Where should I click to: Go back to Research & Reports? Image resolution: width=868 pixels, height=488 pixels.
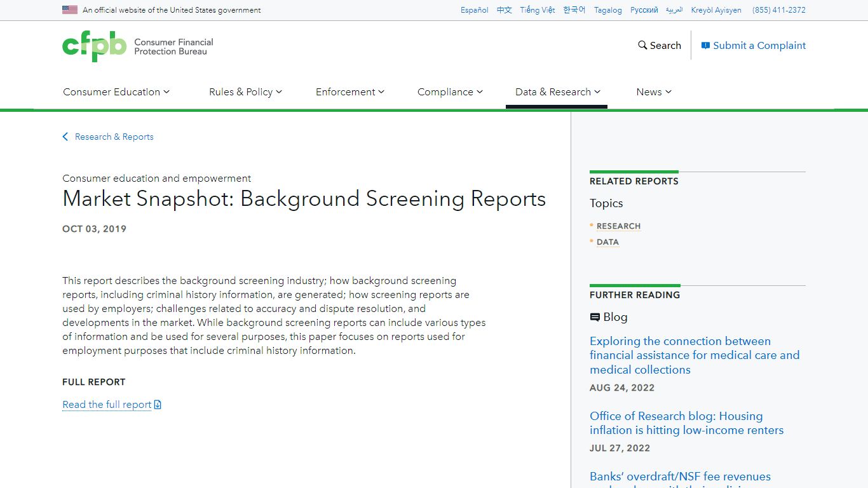tap(108, 137)
